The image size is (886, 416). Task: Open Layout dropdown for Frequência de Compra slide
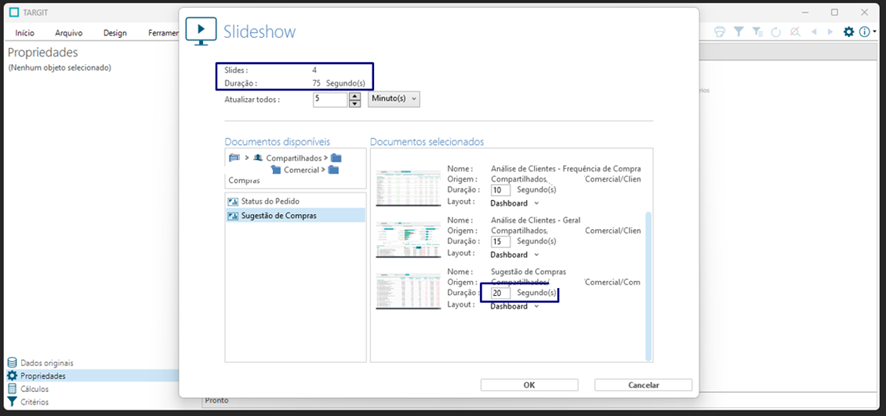point(514,203)
